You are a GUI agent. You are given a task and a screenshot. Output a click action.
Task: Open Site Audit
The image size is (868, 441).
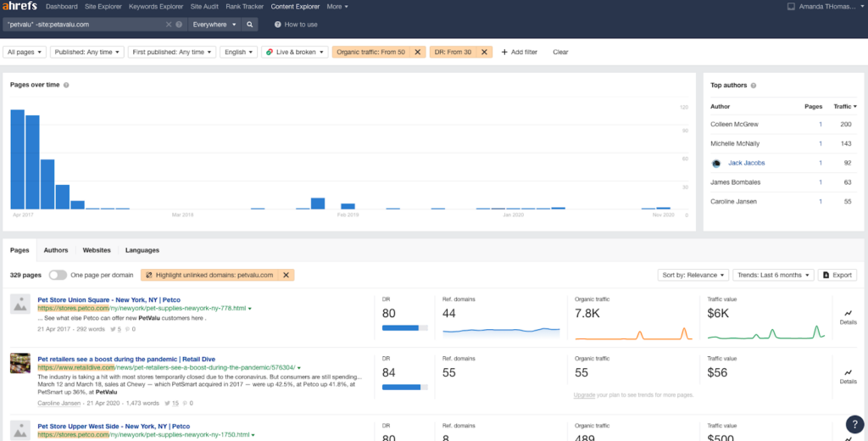(x=204, y=7)
